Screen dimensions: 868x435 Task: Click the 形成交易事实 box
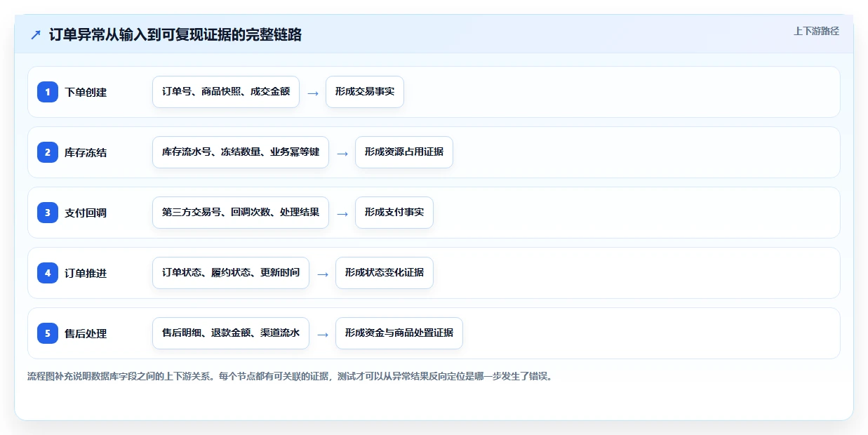[x=365, y=92]
